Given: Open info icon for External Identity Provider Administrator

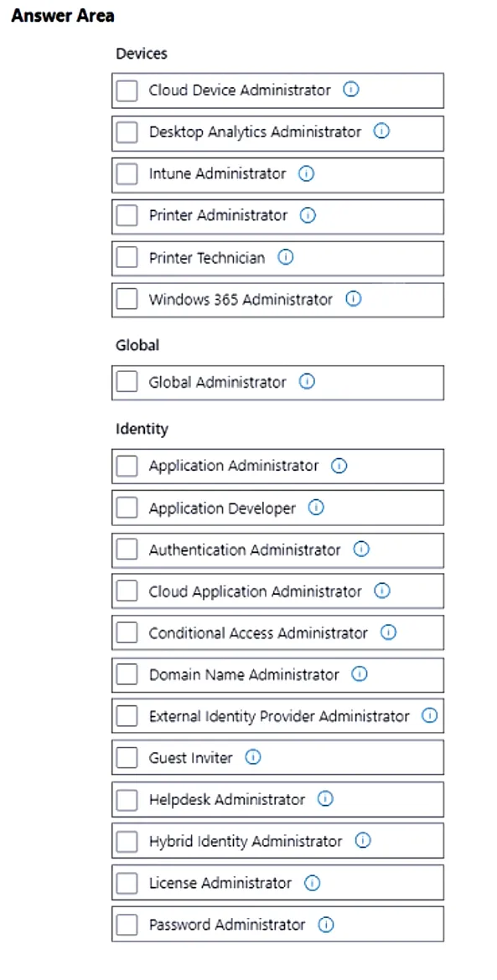Looking at the screenshot, I should click(429, 716).
